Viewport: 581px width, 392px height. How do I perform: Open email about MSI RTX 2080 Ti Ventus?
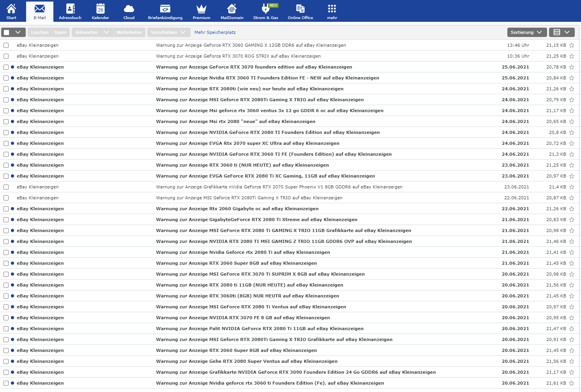click(x=251, y=307)
